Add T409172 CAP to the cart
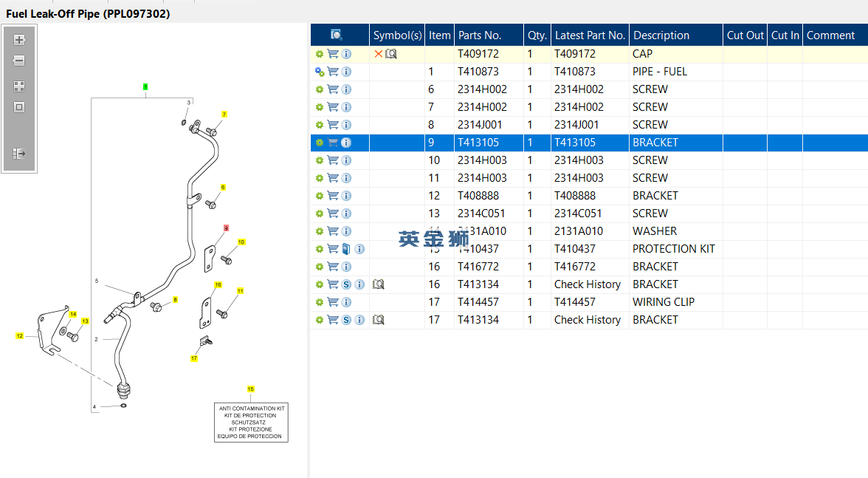 coord(333,54)
